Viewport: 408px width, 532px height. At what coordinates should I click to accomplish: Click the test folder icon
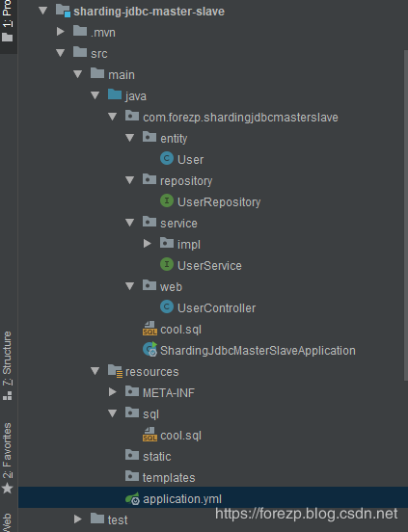coord(97,519)
